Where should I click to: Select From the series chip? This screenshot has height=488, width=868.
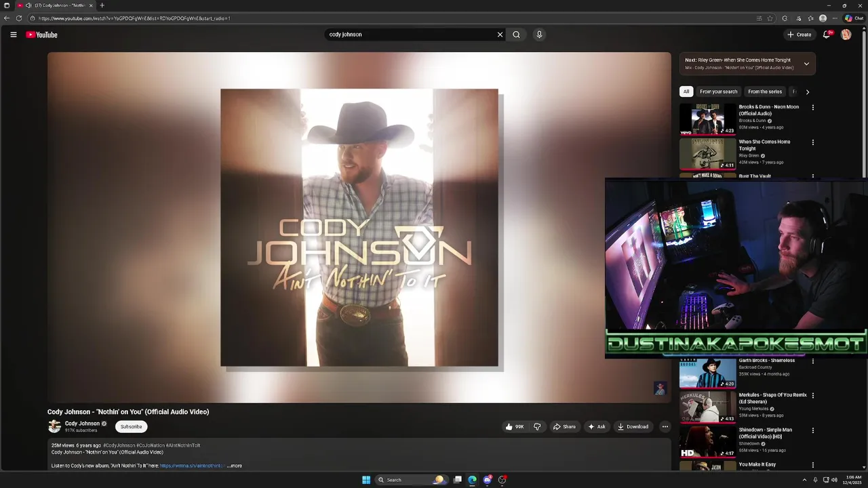point(765,91)
